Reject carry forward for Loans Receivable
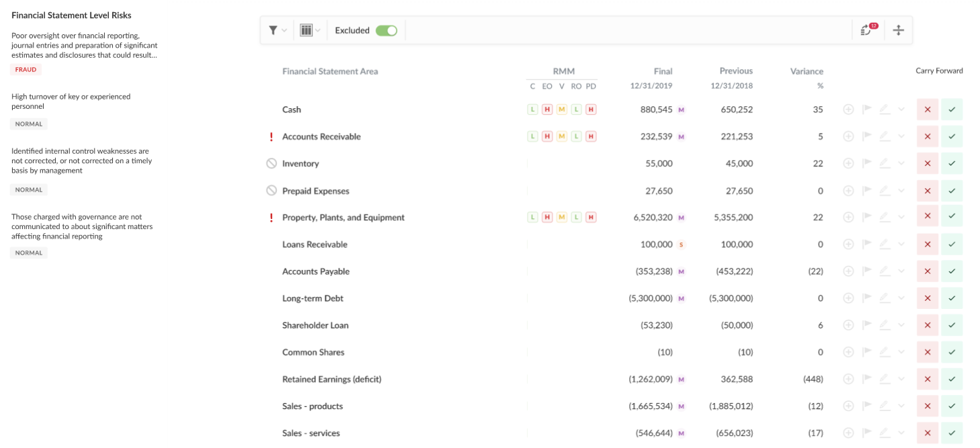Viewport: 980px width, 448px height. pyautogui.click(x=927, y=244)
